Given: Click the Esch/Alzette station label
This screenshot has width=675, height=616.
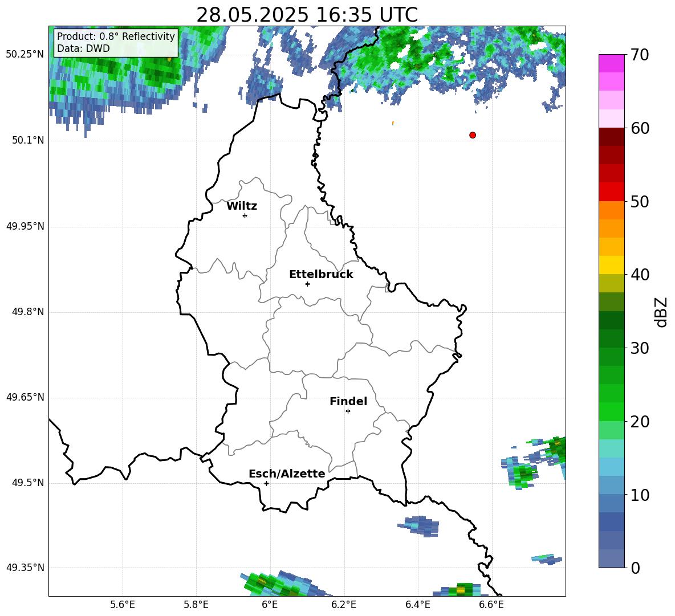Looking at the screenshot, I should click(x=287, y=474).
